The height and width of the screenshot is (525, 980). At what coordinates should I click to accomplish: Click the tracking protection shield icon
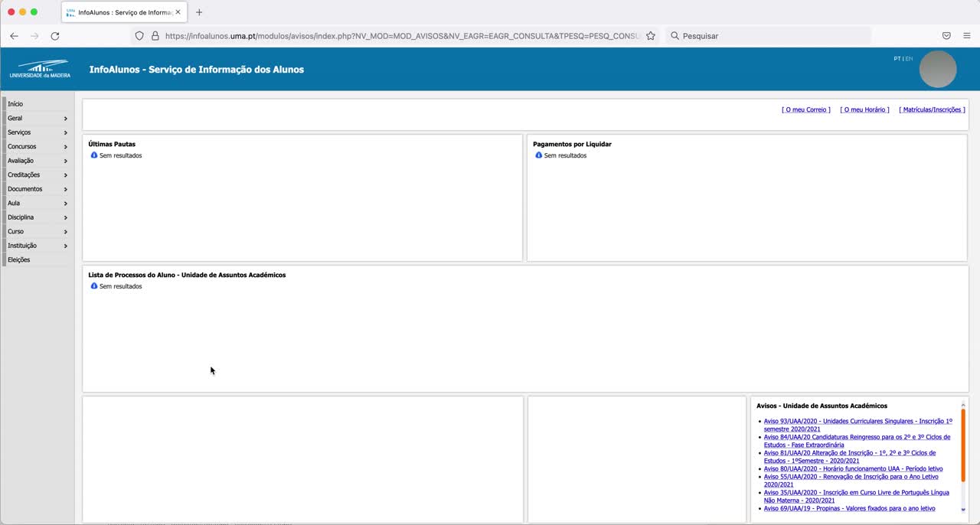[x=139, y=36]
